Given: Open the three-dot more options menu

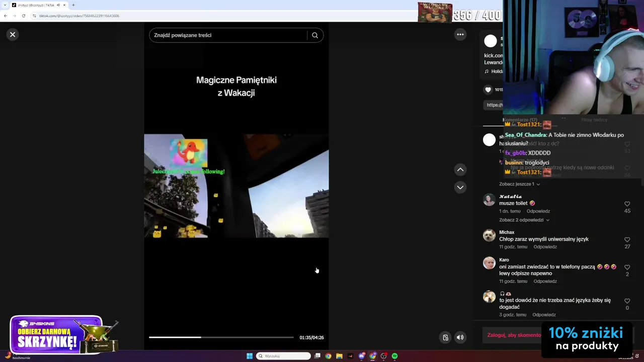Looking at the screenshot, I should click(460, 34).
